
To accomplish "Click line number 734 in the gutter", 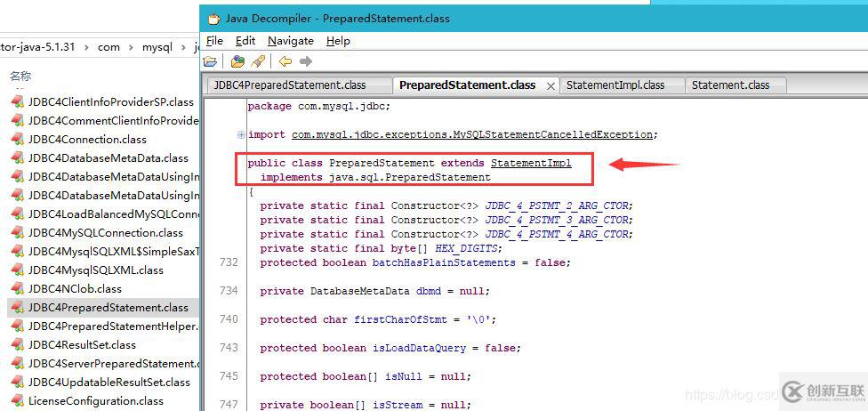I will point(229,291).
